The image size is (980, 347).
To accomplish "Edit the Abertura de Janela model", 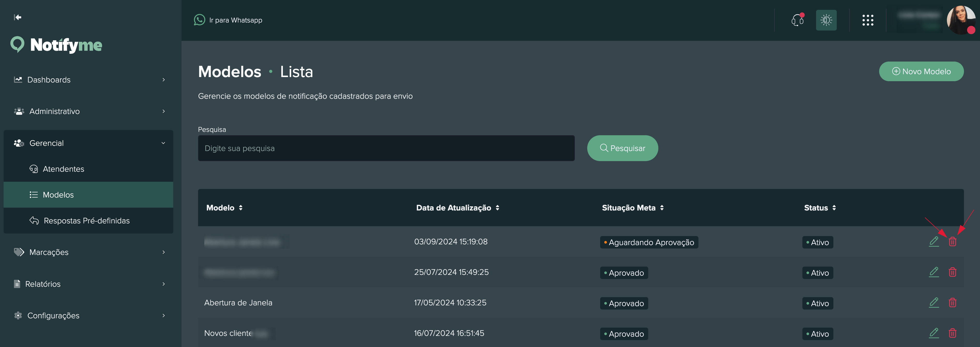I will pos(934,303).
